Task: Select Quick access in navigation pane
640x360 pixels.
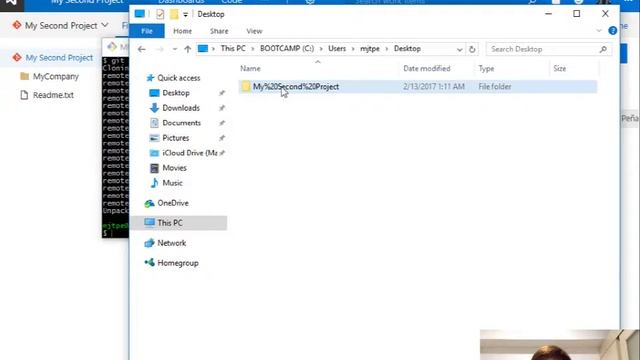Action: pos(179,78)
